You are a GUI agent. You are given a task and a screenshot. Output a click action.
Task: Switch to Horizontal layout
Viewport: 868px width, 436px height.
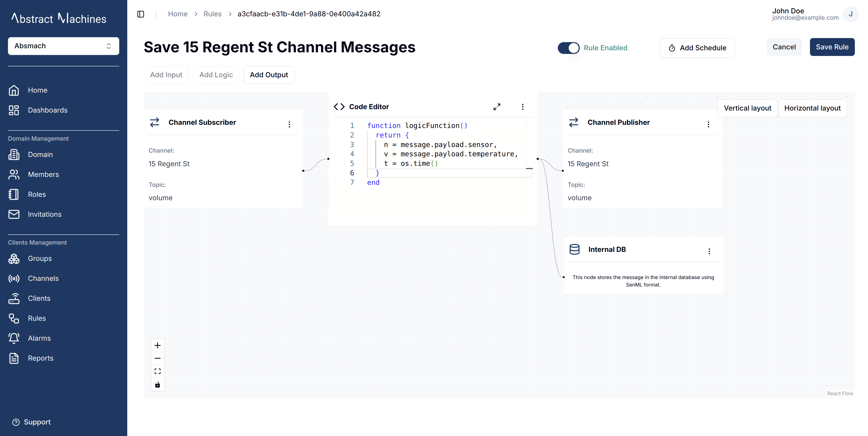pos(812,108)
